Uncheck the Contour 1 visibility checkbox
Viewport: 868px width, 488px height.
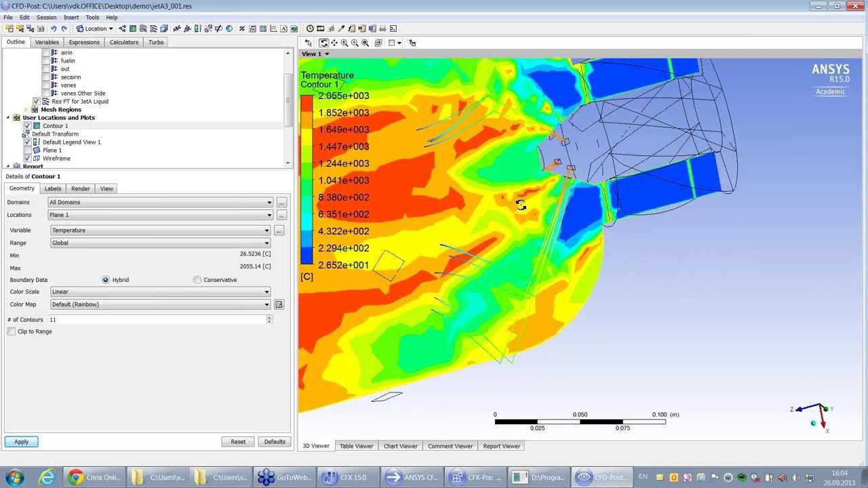point(27,126)
